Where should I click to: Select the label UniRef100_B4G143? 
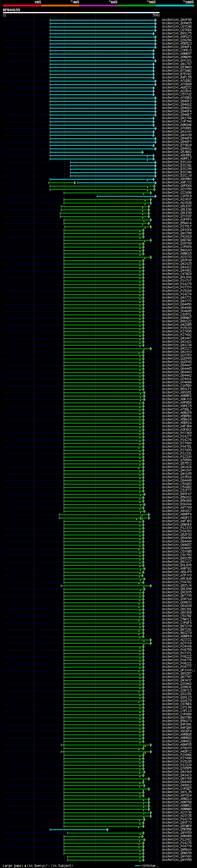pos(177,250)
